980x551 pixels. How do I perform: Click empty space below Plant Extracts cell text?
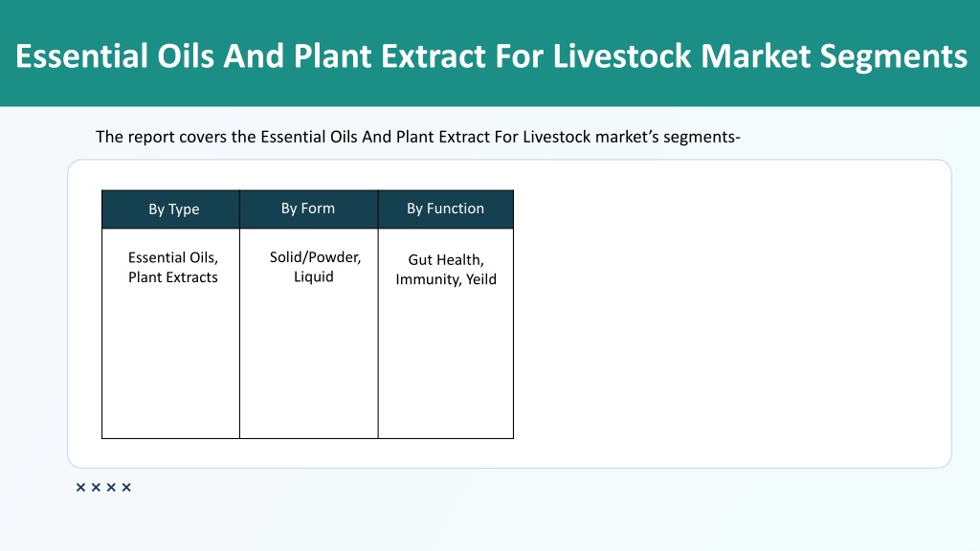coord(170,363)
